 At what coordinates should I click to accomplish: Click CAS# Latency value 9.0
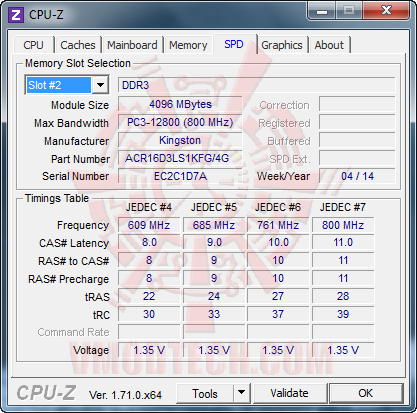214,243
